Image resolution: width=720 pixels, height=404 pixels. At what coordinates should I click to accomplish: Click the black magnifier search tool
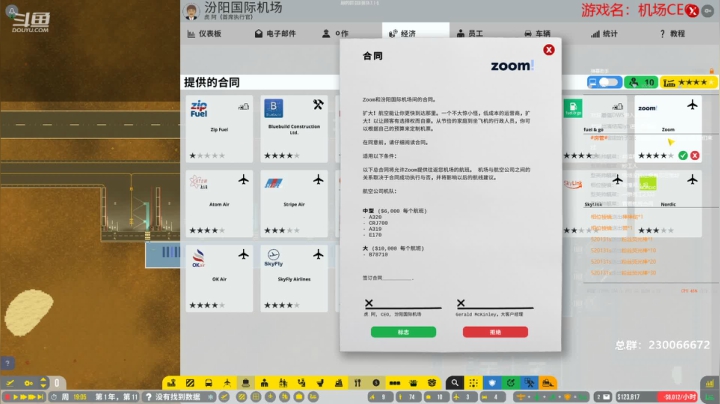pyautogui.click(x=455, y=383)
